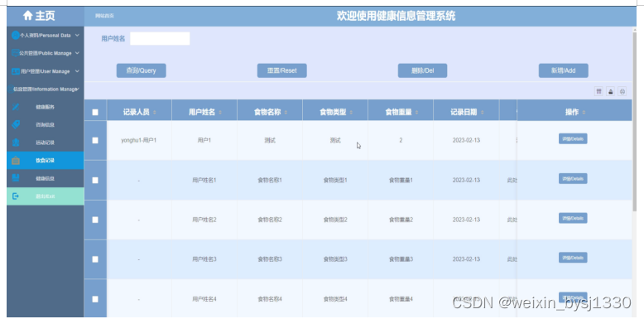This screenshot has height=319, width=644.
Task: Click the User Manage ID card icon
Action: (x=15, y=71)
